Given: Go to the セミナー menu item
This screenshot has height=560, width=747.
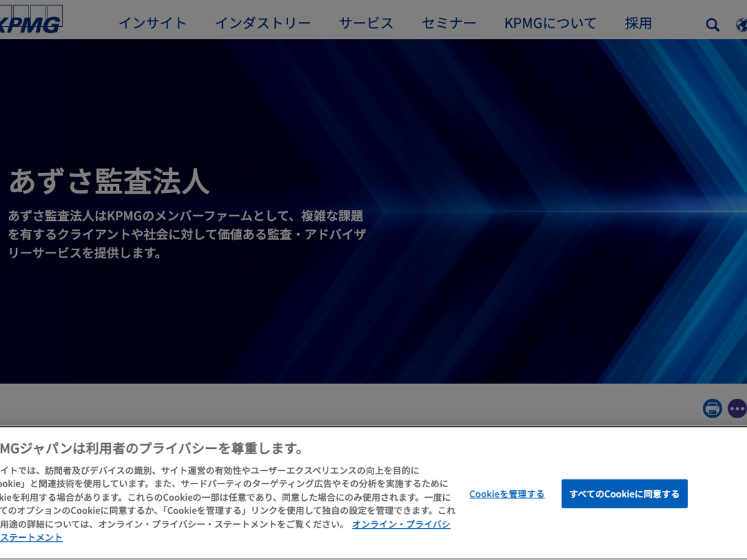Looking at the screenshot, I should [x=449, y=24].
